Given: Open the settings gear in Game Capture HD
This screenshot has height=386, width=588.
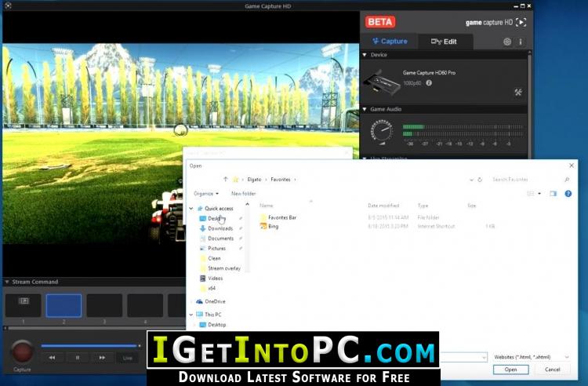Looking at the screenshot, I should (507, 42).
